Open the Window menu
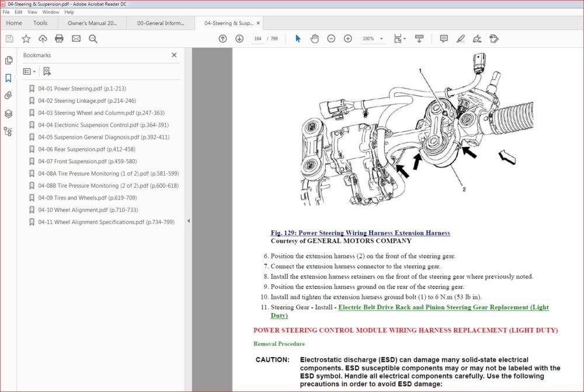 click(51, 12)
